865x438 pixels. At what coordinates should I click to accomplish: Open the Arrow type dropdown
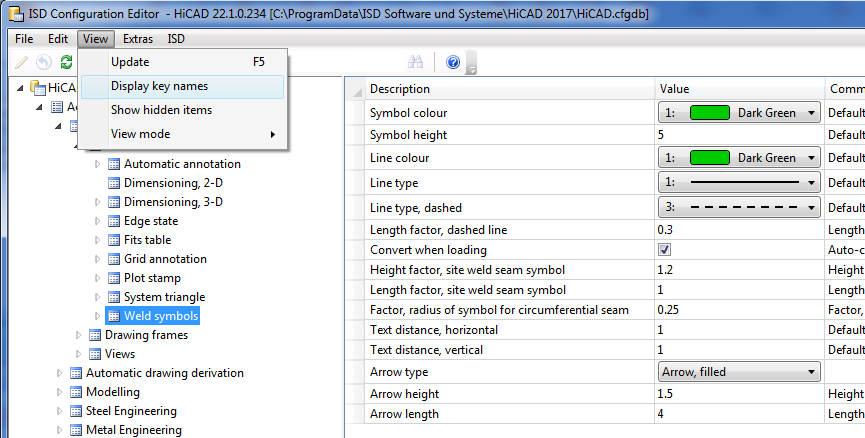[x=811, y=372]
